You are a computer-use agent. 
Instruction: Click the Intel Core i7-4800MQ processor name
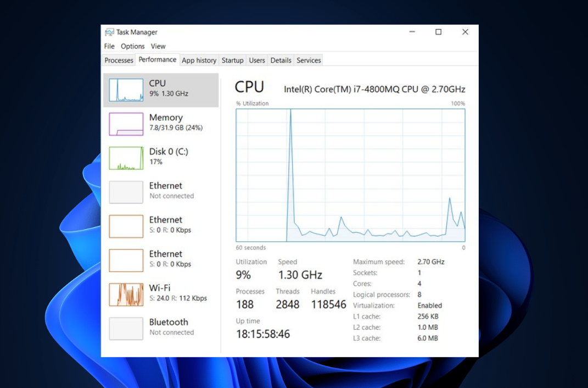(374, 90)
